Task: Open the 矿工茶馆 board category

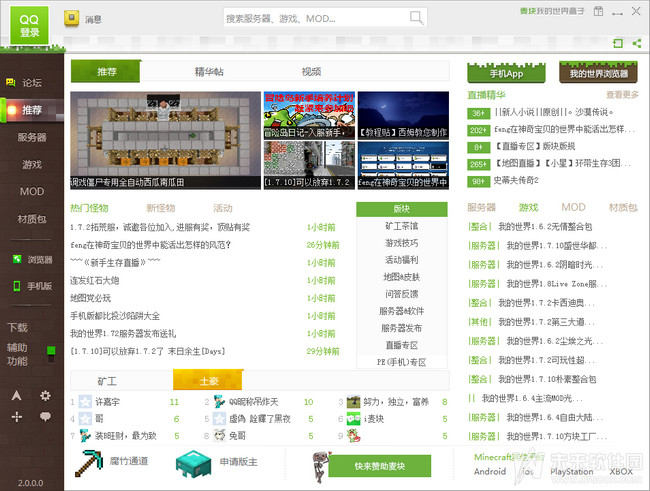Action: (x=401, y=226)
